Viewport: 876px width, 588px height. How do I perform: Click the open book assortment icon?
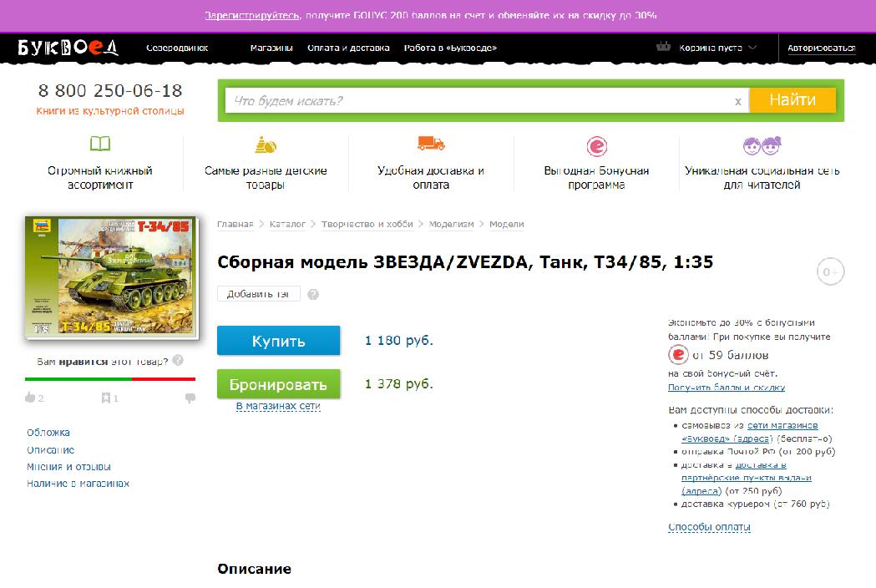point(100,144)
